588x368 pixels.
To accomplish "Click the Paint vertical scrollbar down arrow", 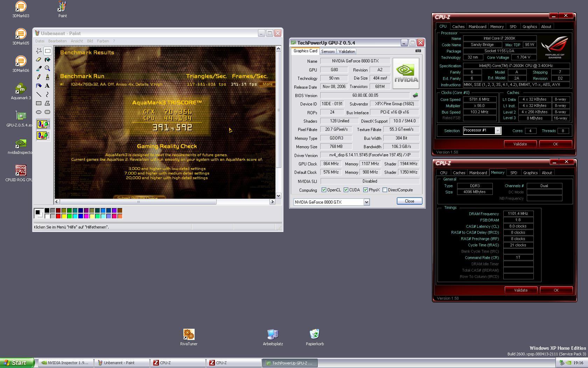I will point(279,196).
